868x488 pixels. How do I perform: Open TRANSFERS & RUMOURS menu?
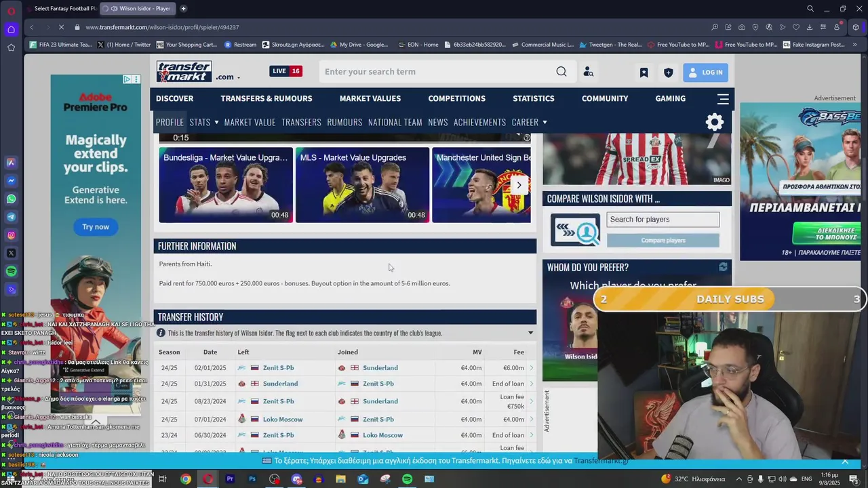[267, 98]
